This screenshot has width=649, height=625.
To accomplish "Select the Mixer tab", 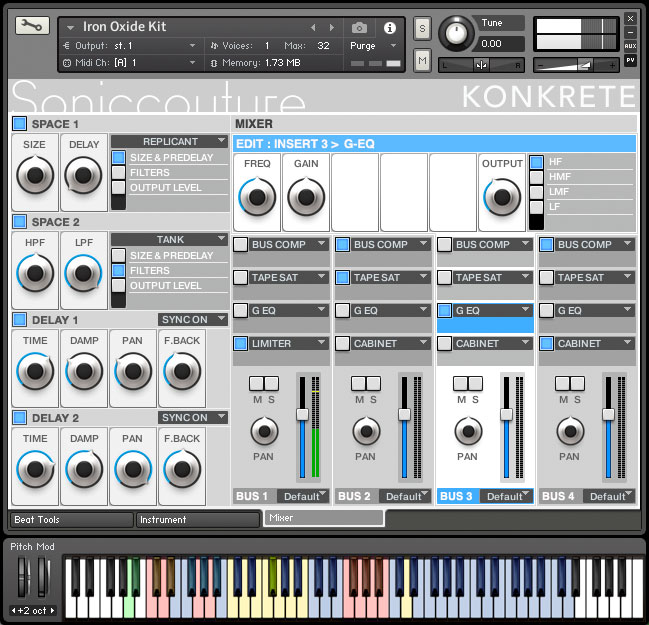I will [324, 518].
